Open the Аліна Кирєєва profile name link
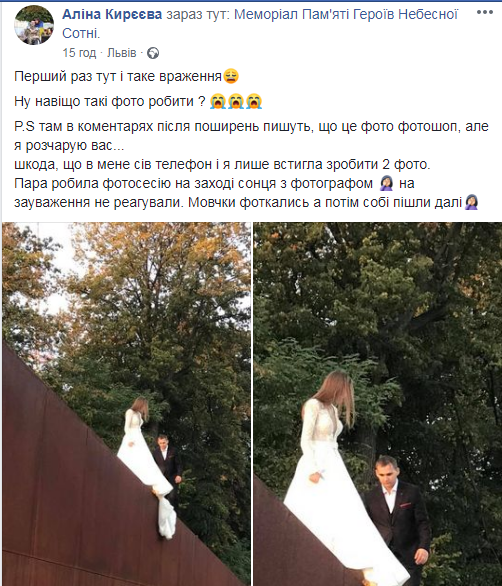 coord(112,14)
